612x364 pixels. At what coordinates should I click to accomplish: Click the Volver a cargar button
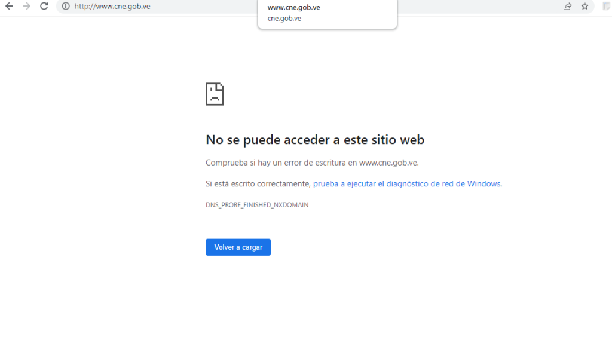(238, 247)
